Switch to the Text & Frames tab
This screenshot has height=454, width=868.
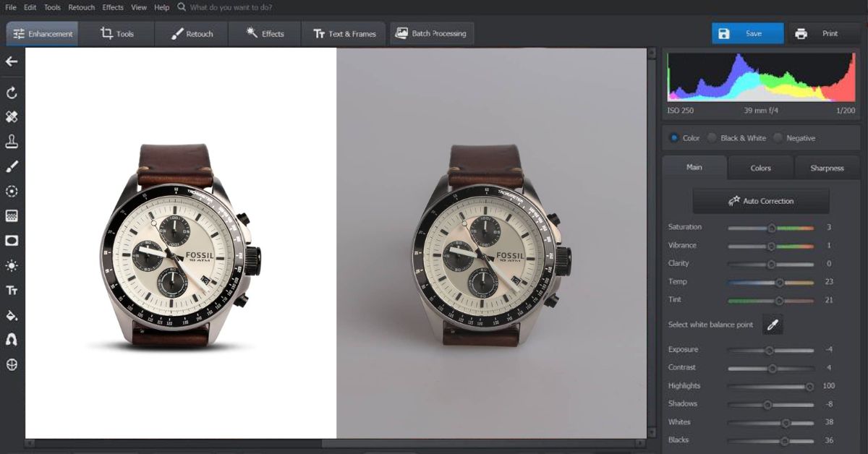(x=344, y=33)
